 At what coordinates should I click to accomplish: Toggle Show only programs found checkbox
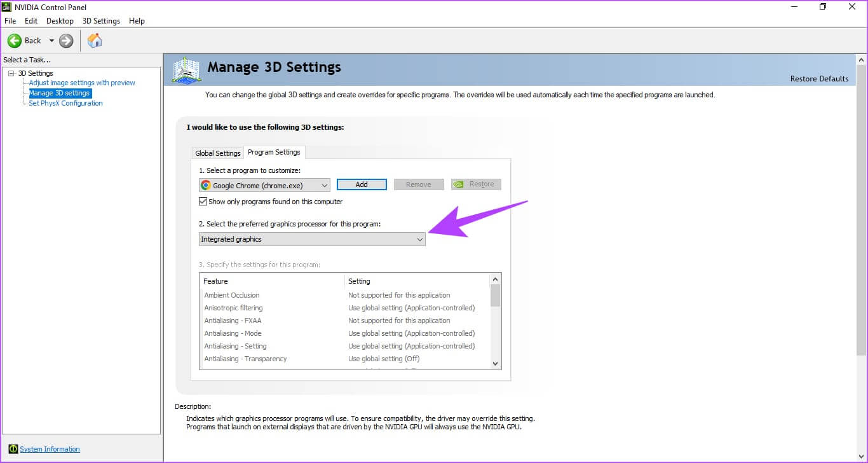[x=203, y=202]
